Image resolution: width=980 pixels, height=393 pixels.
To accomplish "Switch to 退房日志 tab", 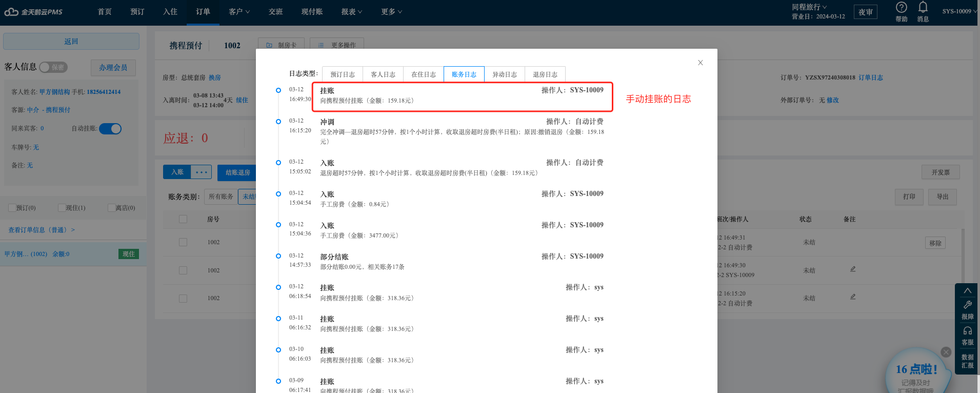I will tap(545, 74).
